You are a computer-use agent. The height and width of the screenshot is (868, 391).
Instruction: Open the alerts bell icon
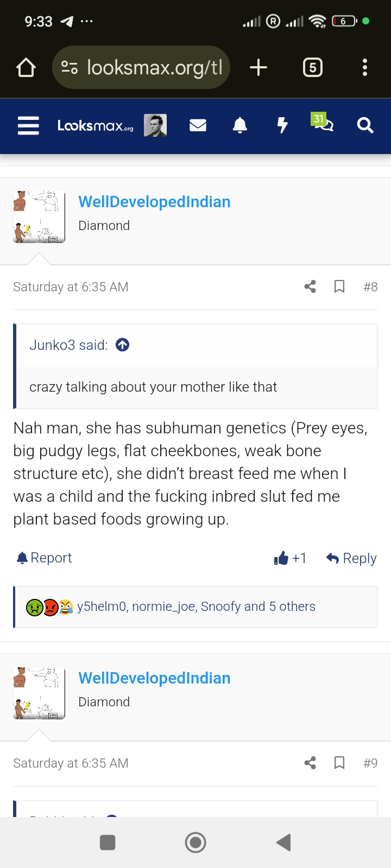pyautogui.click(x=239, y=125)
